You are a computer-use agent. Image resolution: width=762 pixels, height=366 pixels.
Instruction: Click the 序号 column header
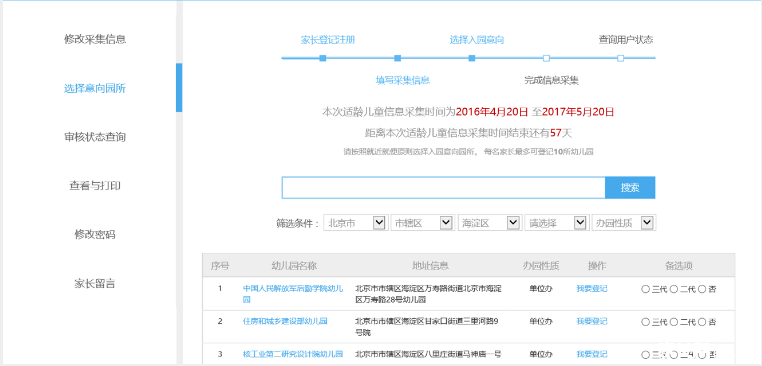pos(220,266)
